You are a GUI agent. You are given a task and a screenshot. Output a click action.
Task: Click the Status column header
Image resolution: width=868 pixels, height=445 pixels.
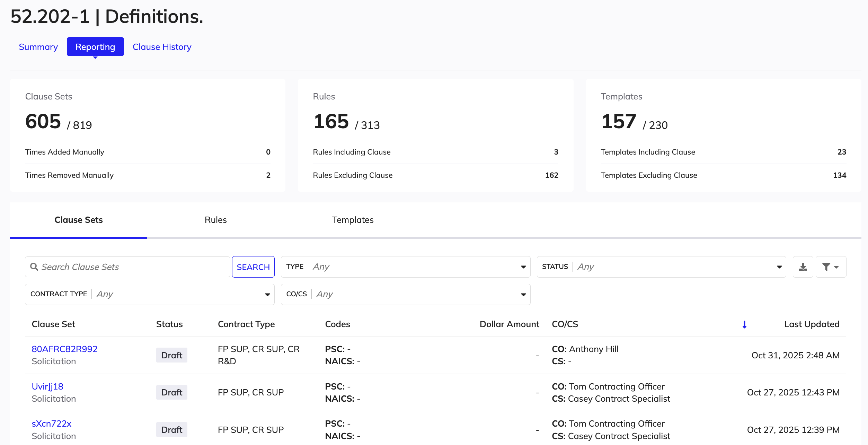coord(169,324)
